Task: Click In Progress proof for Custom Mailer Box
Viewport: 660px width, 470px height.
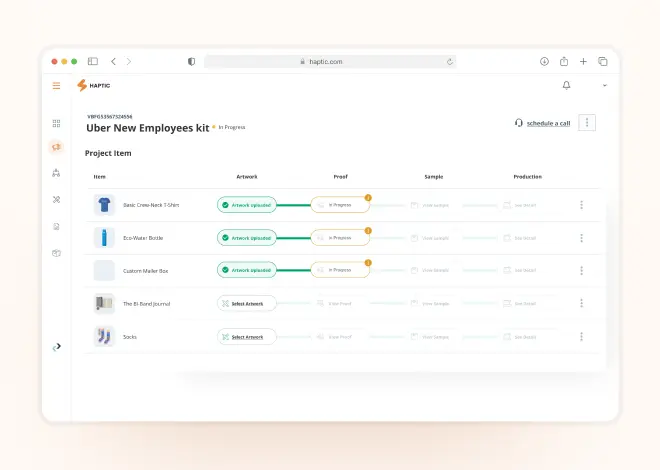Action: (340, 270)
